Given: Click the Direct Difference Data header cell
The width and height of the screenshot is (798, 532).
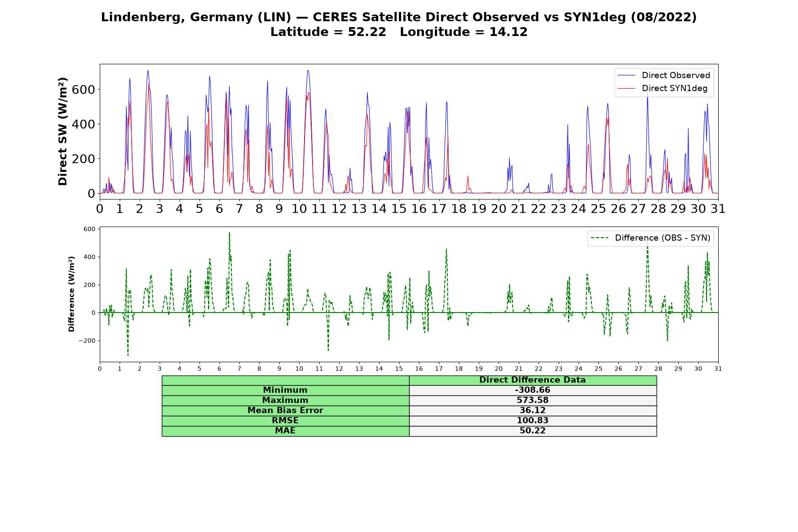Looking at the screenshot, I should tap(532, 380).
